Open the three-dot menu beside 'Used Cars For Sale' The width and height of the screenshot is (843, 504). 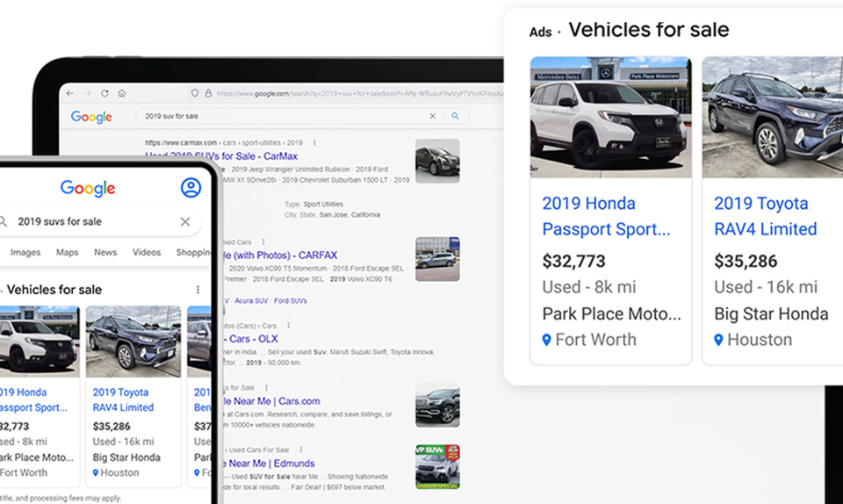point(301,450)
